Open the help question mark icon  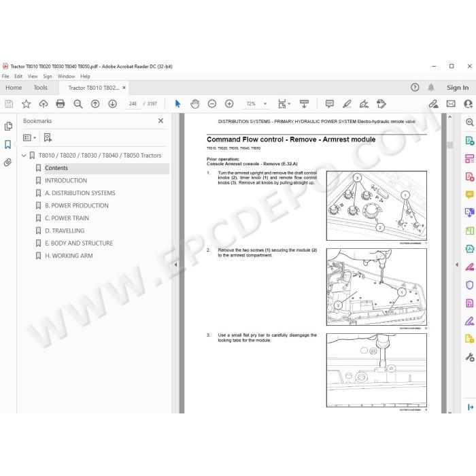(x=415, y=88)
